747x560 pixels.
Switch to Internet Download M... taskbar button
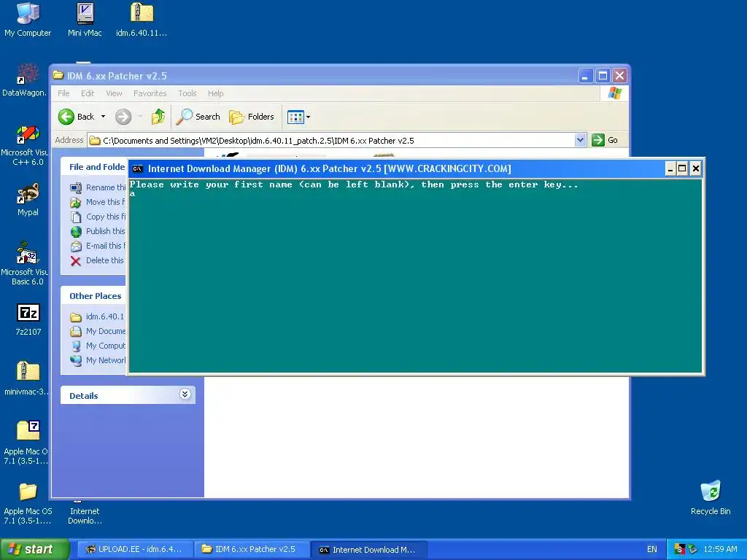tap(369, 549)
